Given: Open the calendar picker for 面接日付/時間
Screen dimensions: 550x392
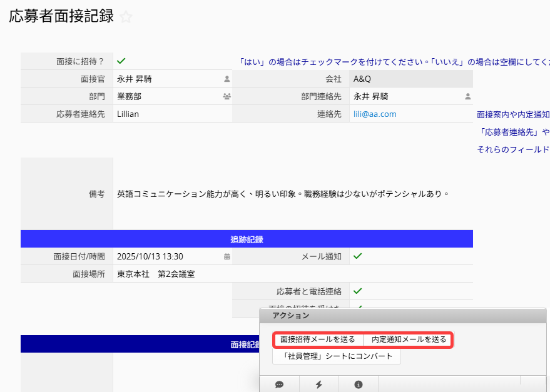Looking at the screenshot, I should 227,256.
